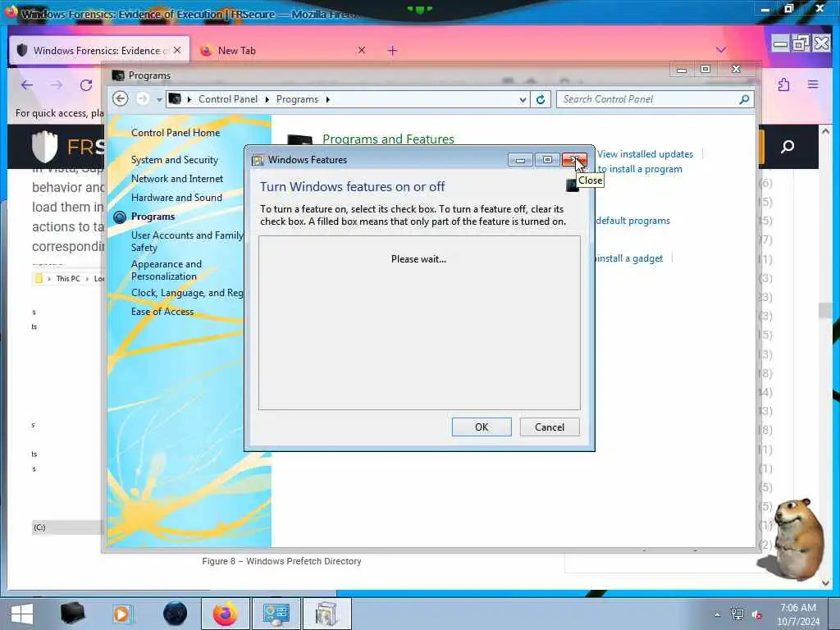Screen dimensions: 840x630
Task: Open Control Panel Home link
Action: click(x=176, y=133)
